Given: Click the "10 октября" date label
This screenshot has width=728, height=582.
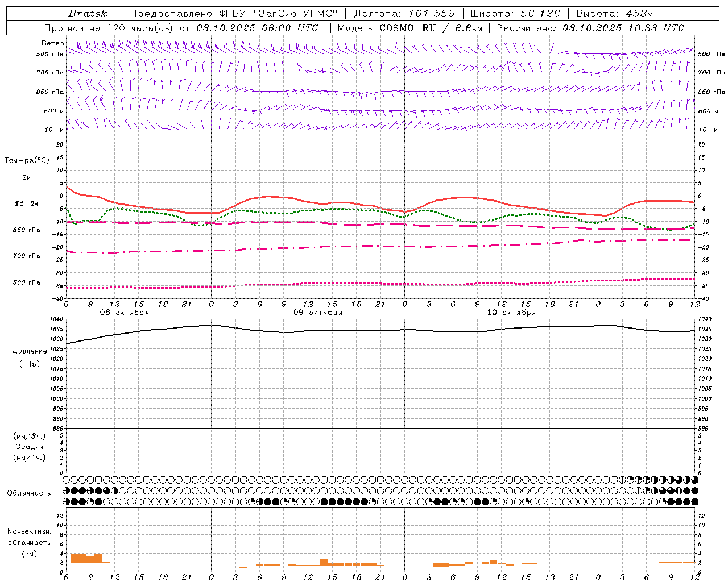Looking at the screenshot, I should (x=511, y=313).
